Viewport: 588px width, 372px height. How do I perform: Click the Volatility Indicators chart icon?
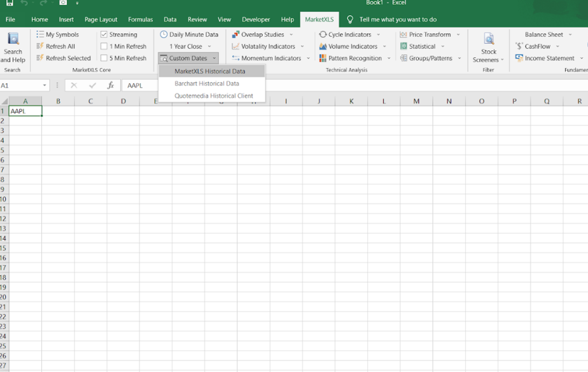(235, 46)
